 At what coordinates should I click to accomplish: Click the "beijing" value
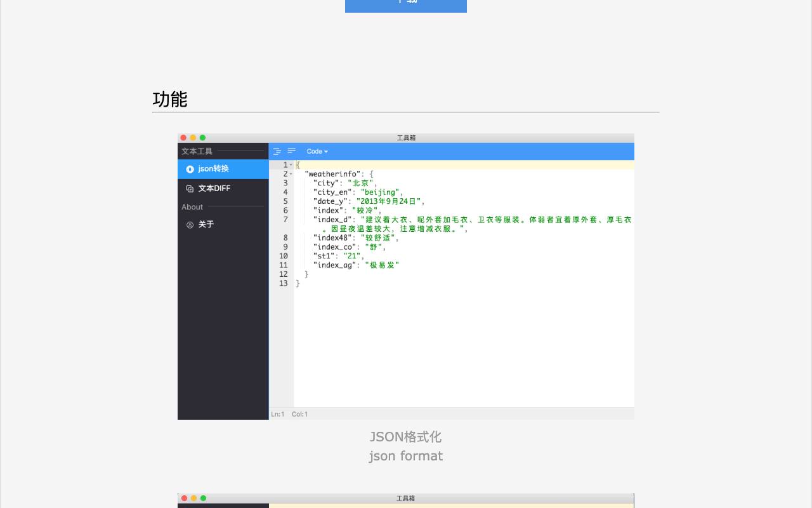(380, 192)
